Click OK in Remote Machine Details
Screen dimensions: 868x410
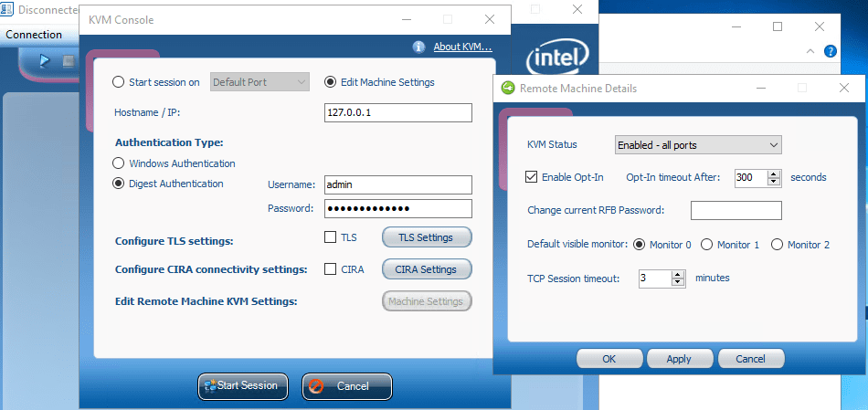(609, 359)
